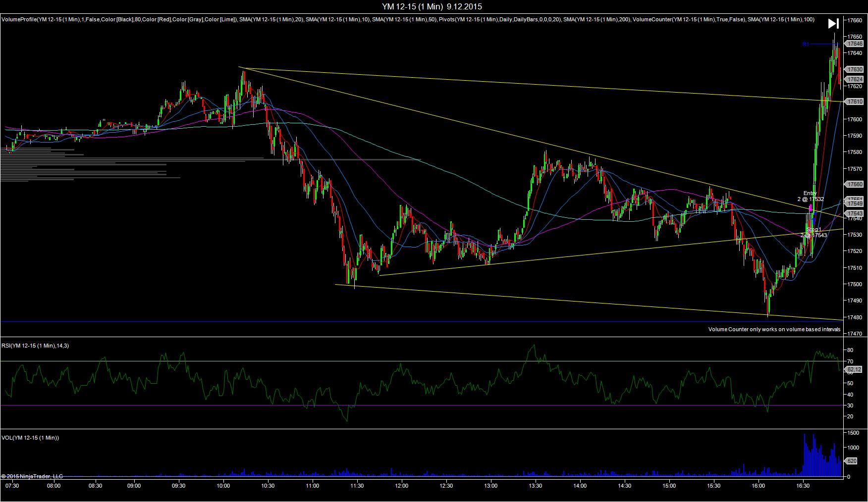Image resolution: width=868 pixels, height=502 pixels.
Task: Click the 14:00 time axis label
Action: click(580, 486)
